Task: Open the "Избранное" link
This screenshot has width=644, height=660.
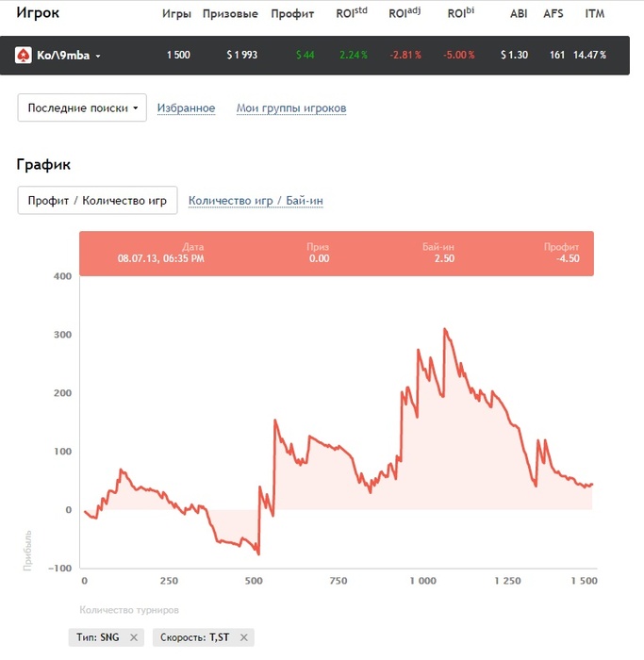Action: click(186, 108)
